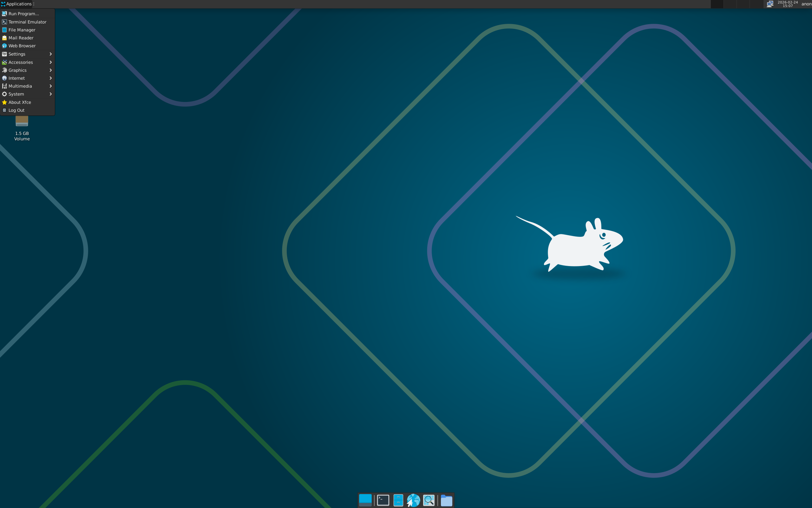Click the Applications menu button
Image resolution: width=812 pixels, height=508 pixels.
(x=16, y=4)
